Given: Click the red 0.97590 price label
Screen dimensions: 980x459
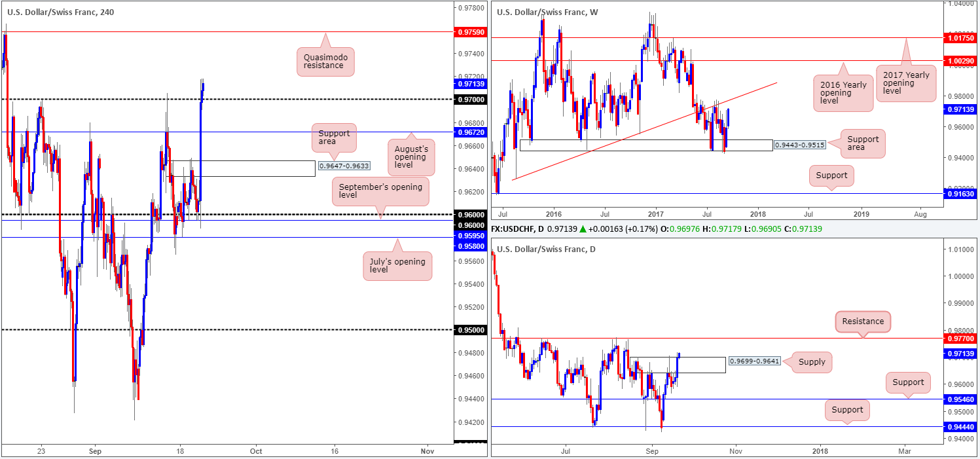Looking at the screenshot, I should (471, 31).
